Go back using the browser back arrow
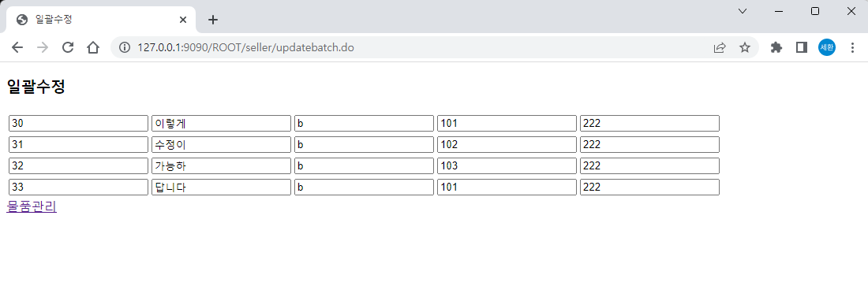The image size is (868, 286). tap(17, 47)
